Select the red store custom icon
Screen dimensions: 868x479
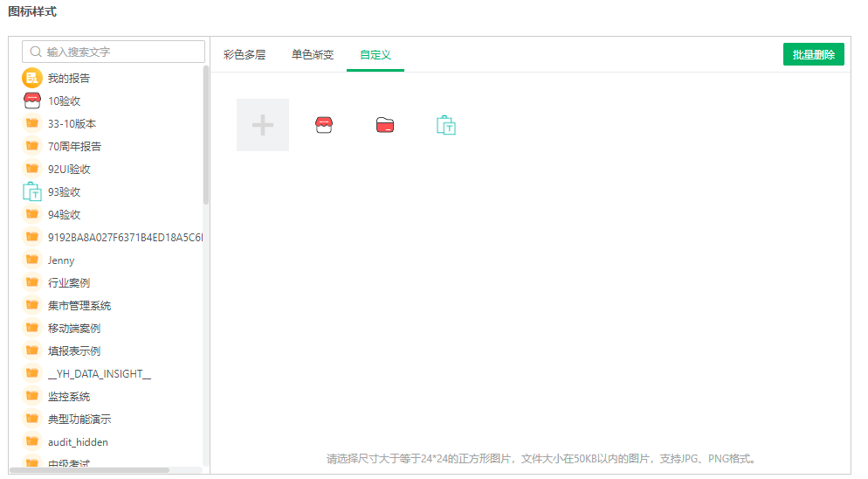click(324, 125)
